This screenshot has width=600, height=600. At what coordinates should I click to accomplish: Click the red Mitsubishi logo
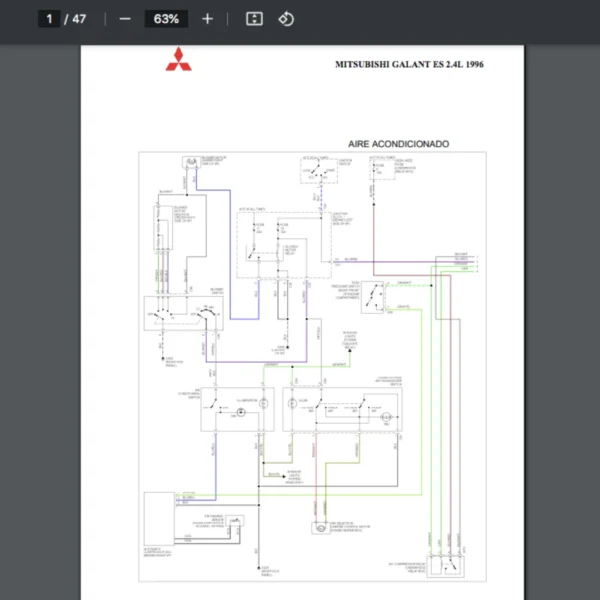(177, 59)
